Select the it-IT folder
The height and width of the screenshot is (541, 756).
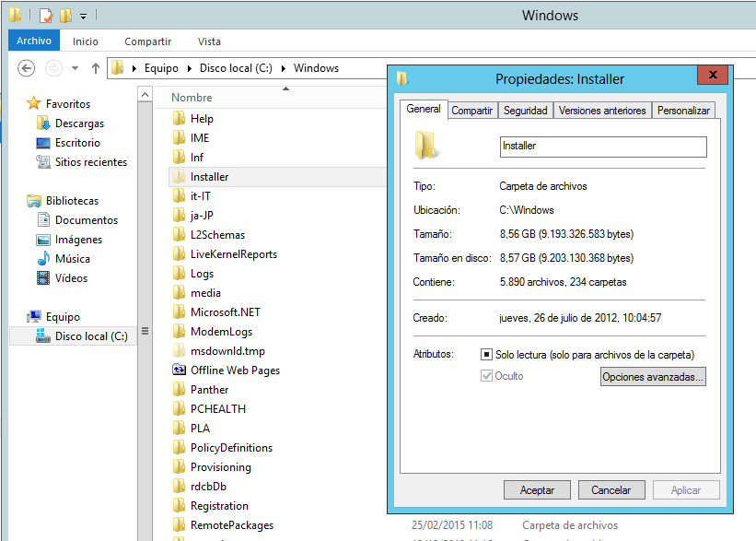(192, 196)
